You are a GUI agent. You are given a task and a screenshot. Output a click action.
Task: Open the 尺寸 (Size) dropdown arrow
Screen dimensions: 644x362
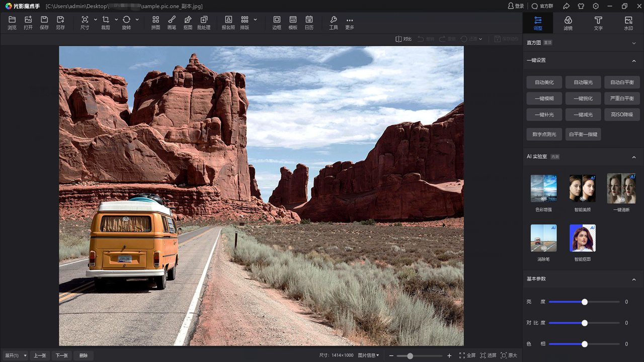pos(96,20)
